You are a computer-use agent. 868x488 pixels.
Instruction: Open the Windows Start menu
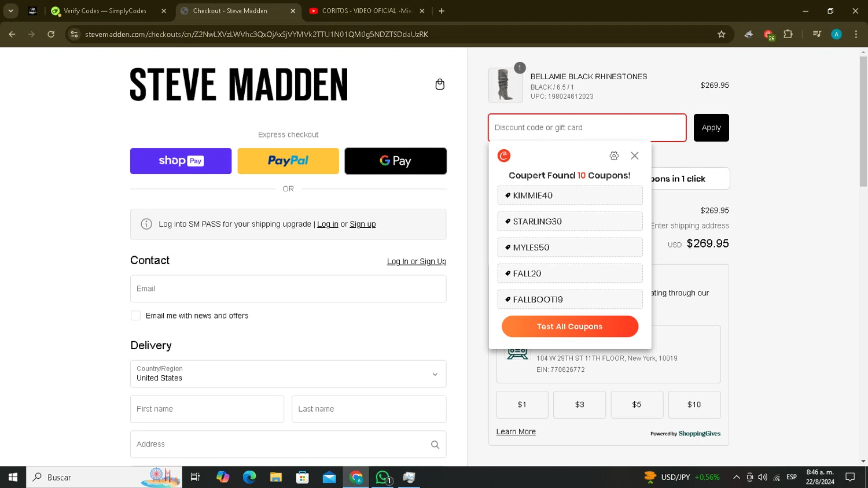[13, 477]
